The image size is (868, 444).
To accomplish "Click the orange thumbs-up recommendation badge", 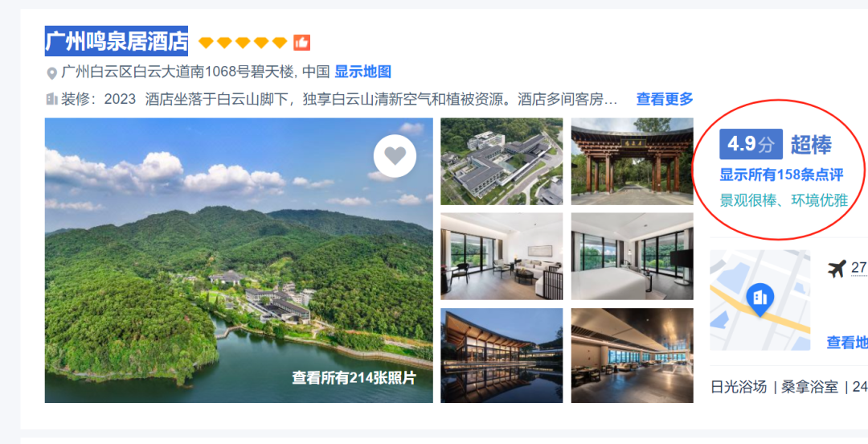I will point(301,42).
